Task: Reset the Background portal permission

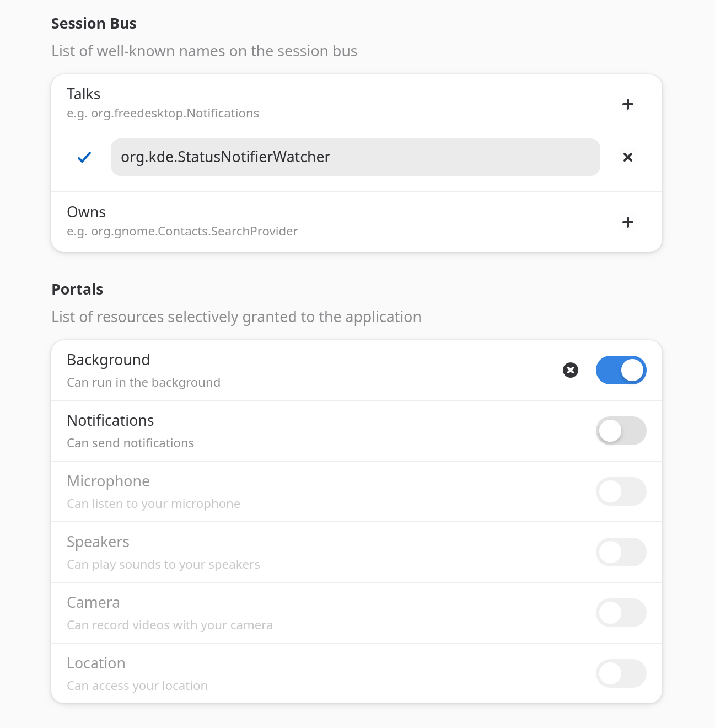Action: coord(571,370)
